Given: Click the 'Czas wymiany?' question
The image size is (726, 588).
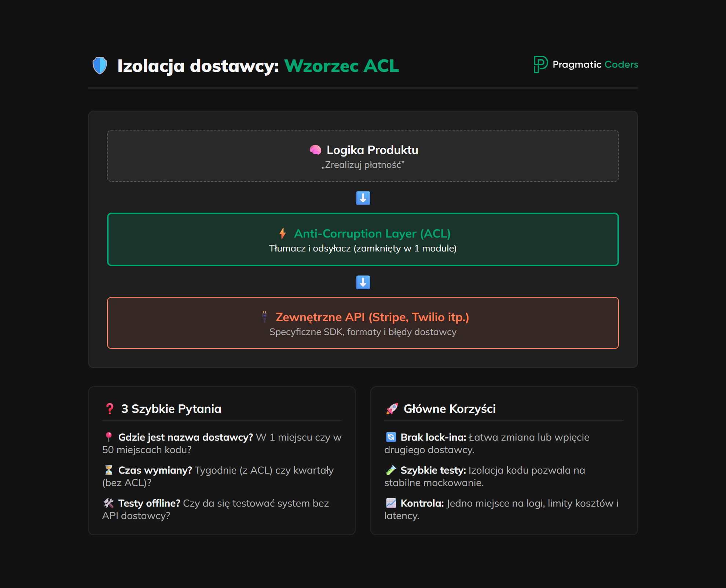Looking at the screenshot, I should [x=155, y=470].
